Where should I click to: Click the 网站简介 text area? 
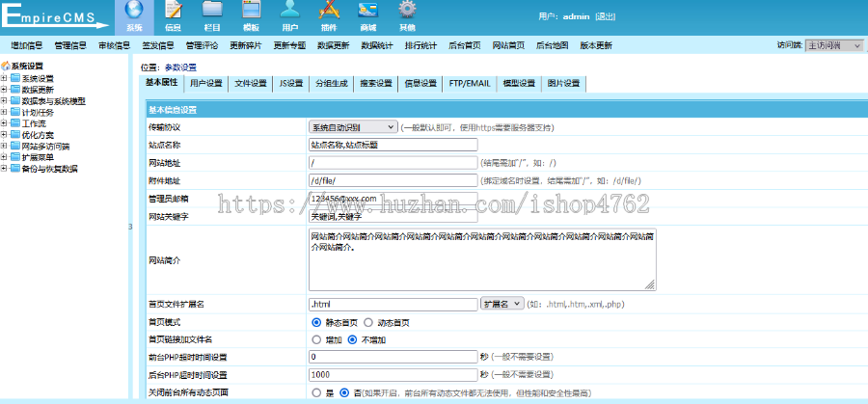click(x=482, y=260)
